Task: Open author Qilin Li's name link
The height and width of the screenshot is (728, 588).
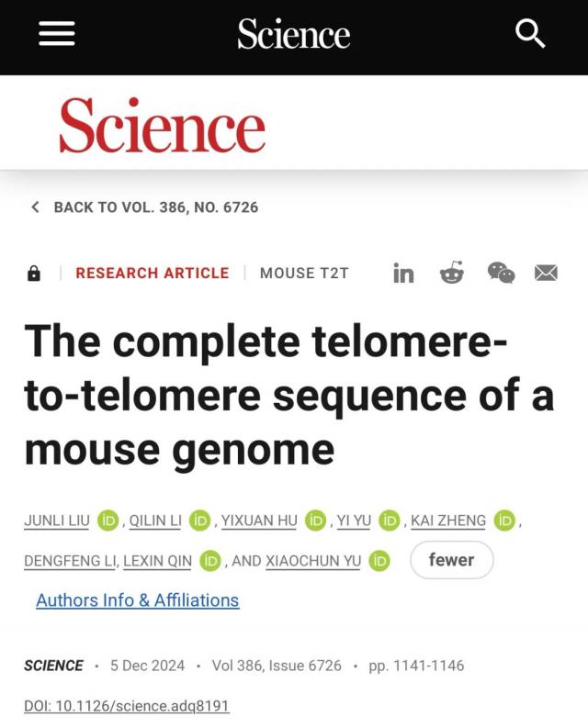Action: click(154, 521)
